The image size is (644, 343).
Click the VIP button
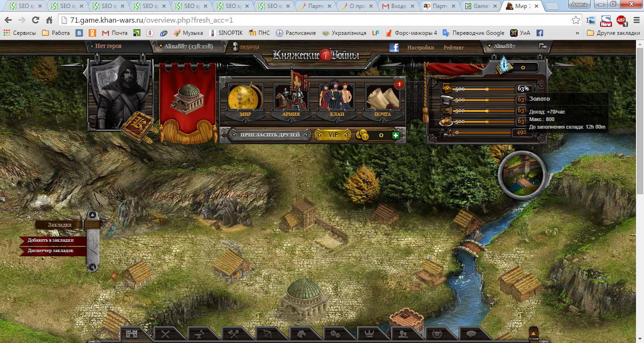pos(333,135)
